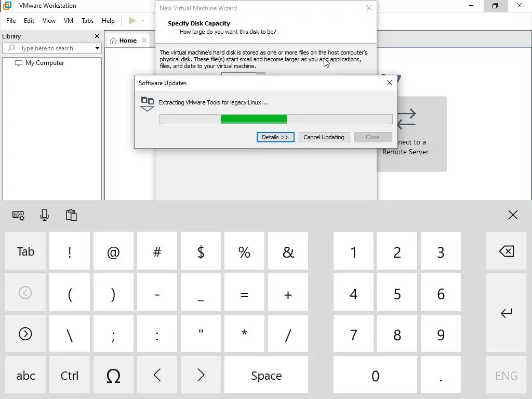Open the File menu
This screenshot has width=532, height=399.
pos(11,21)
